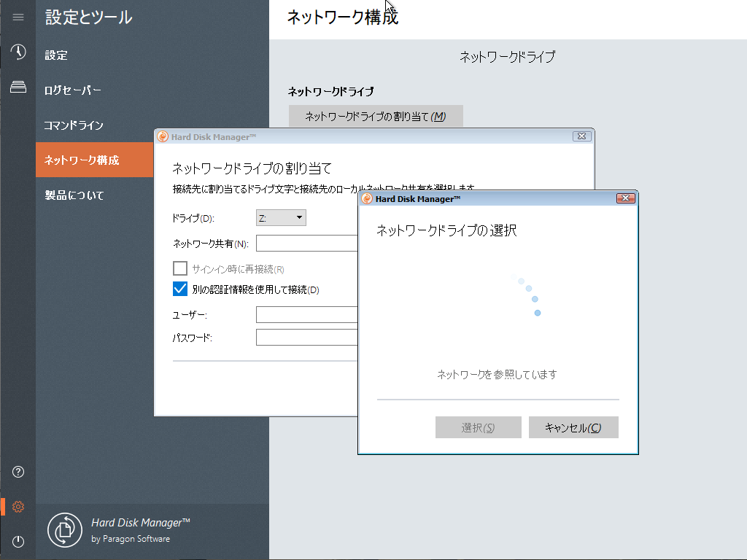Viewport: 747px width, 560px height.
Task: Open the hamburger menu in the sidebar
Action: coord(18,17)
